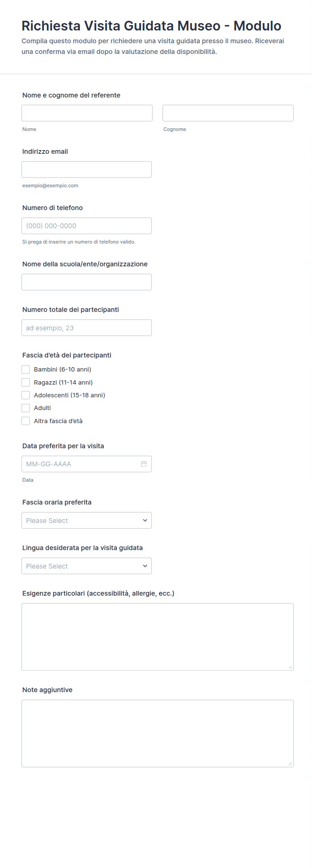
Task: Click the Indirizzo email field
Action: point(86,169)
